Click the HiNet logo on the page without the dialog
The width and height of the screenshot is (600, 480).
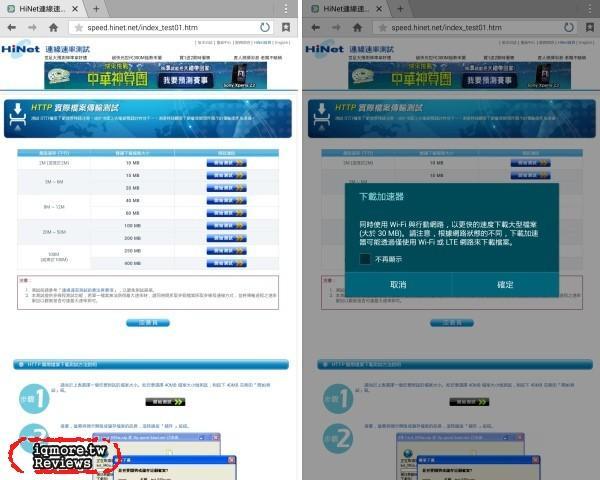point(21,49)
